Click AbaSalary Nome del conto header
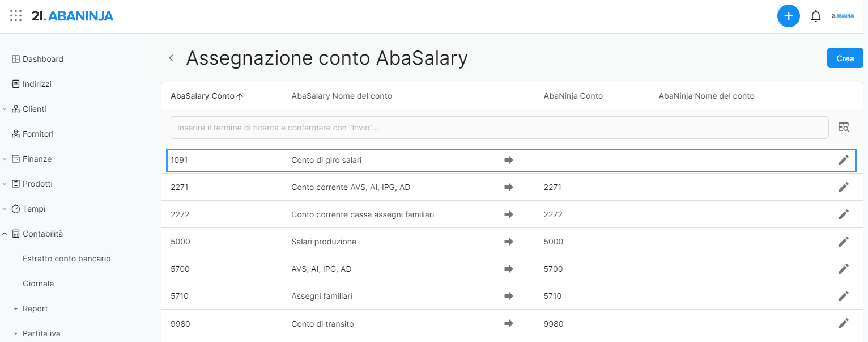Image resolution: width=868 pixels, height=342 pixels. click(x=342, y=96)
